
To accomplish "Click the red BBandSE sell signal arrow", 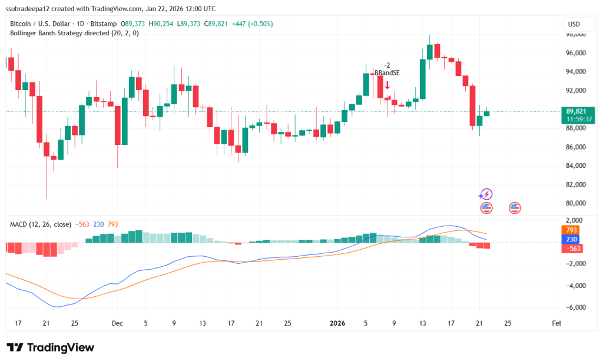I will pos(387,86).
